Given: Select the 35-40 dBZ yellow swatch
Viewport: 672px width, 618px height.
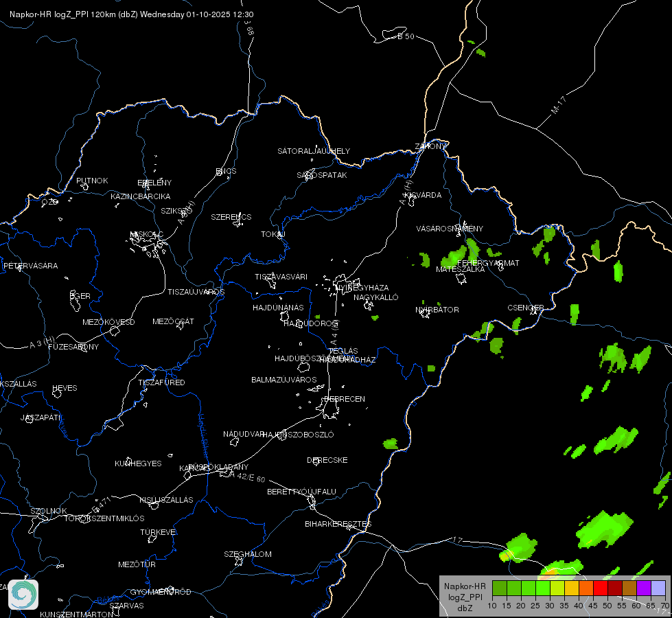Looking at the screenshot, I should tap(572, 588).
